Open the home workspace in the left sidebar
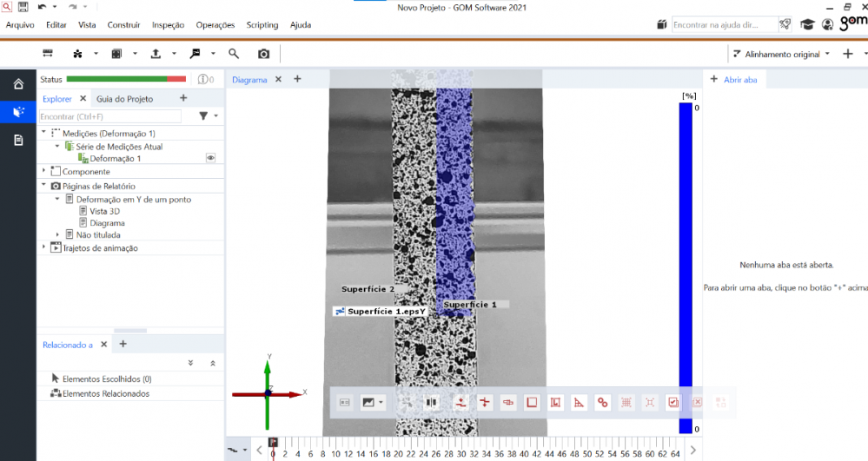868x461 pixels. (x=18, y=84)
